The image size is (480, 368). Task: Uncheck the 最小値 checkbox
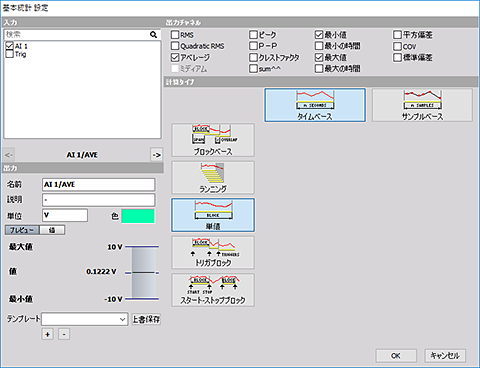(x=319, y=35)
